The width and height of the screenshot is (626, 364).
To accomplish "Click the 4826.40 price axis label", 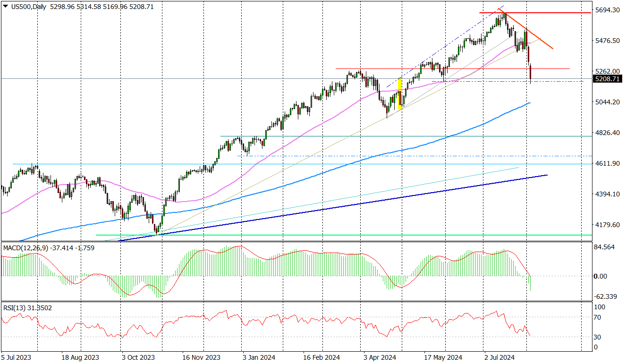I will (x=607, y=133).
